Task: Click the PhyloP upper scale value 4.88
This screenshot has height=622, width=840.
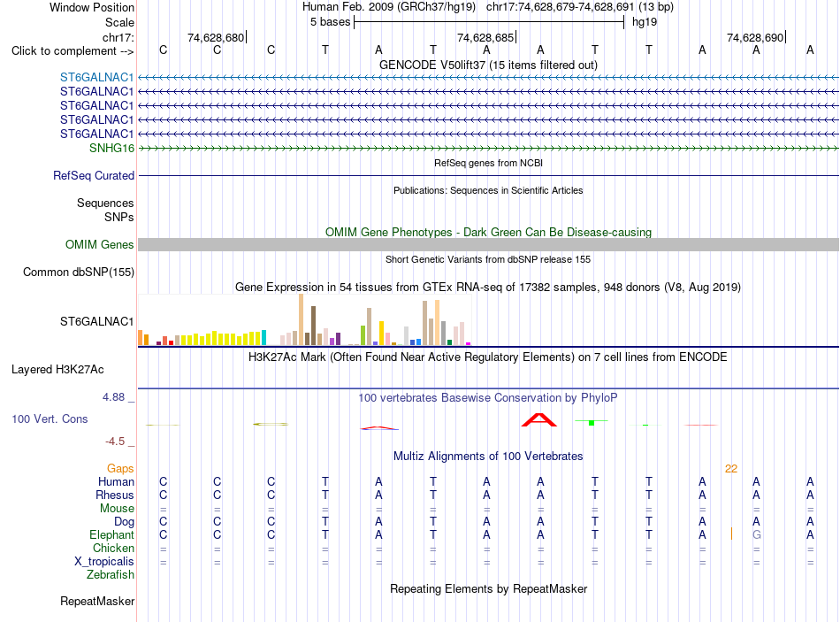Action: pyautogui.click(x=113, y=396)
